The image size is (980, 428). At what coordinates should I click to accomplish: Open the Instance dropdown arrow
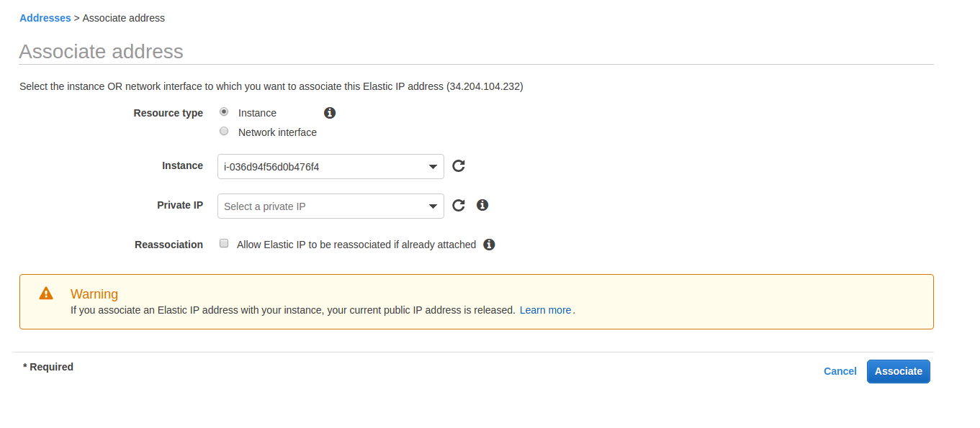point(433,167)
